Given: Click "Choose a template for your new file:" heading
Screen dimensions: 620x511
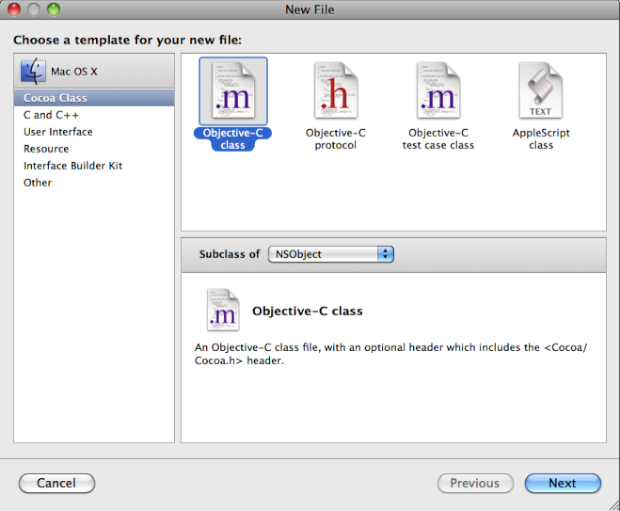Looking at the screenshot, I should coord(127,40).
